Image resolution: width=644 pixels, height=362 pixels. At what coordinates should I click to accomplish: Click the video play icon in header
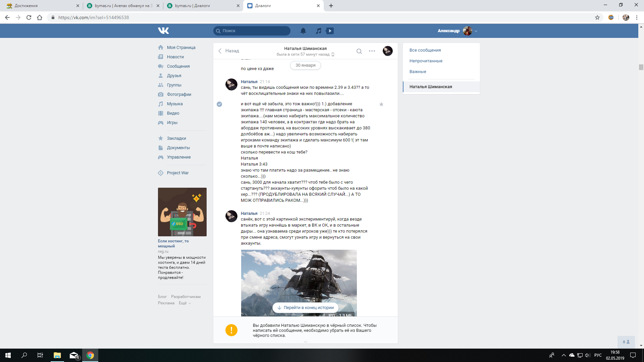coord(330,31)
